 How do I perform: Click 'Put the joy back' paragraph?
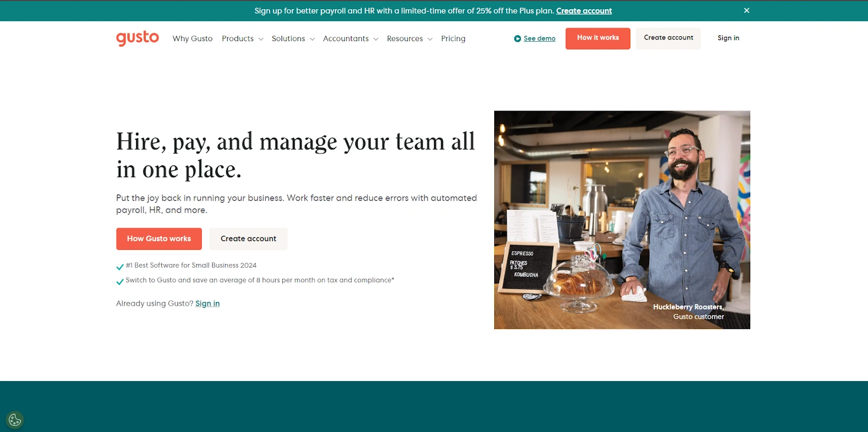click(x=296, y=204)
